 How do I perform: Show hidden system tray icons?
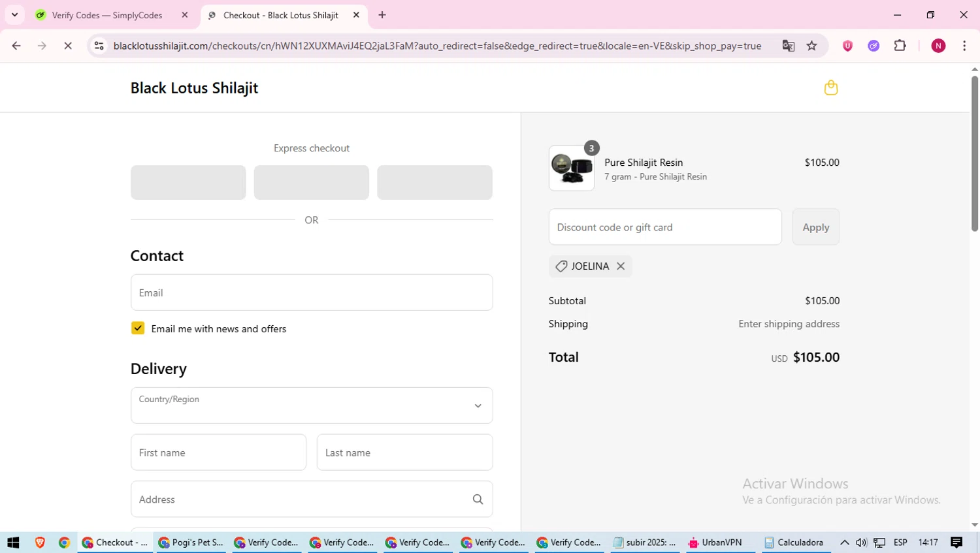click(x=844, y=543)
